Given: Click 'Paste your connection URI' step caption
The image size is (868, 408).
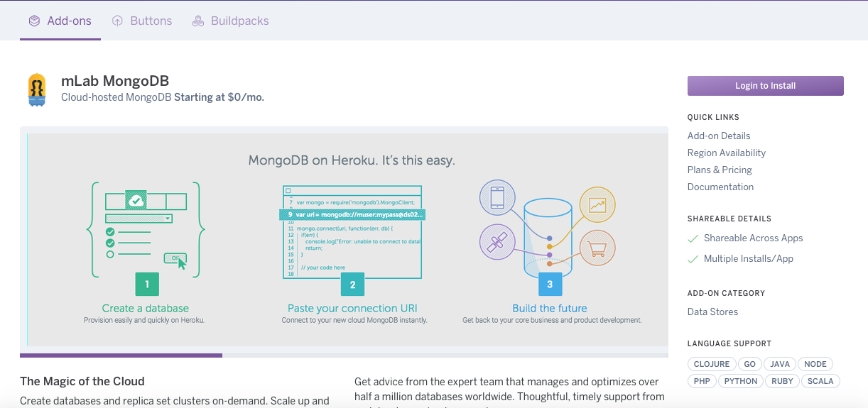Looking at the screenshot, I should (x=352, y=308).
